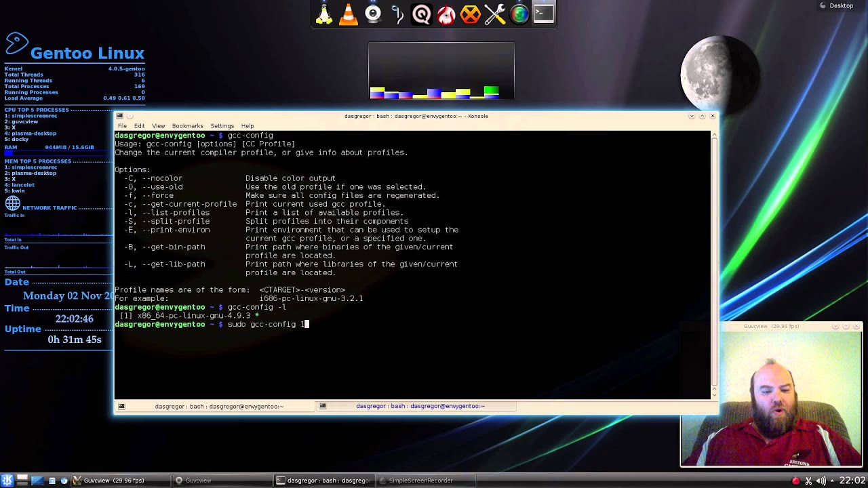Viewport: 868px width, 488px height.
Task: Switch to the second Konsole bash tab
Action: 416,406
